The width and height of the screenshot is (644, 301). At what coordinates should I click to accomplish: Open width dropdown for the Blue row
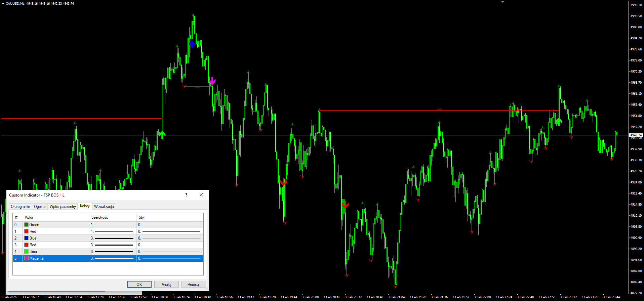112,238
